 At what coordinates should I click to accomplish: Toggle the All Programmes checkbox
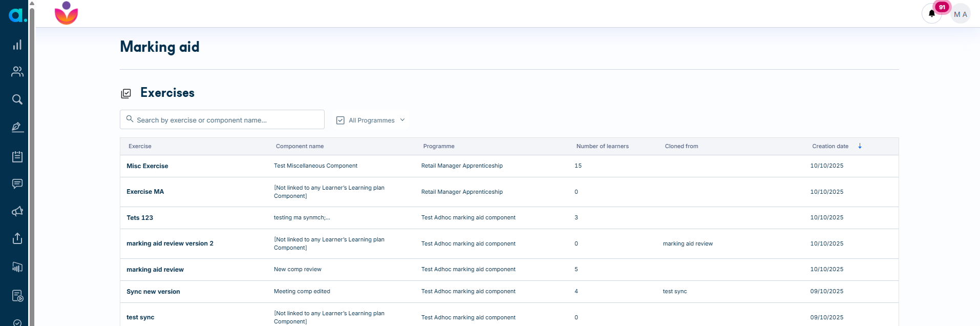point(340,120)
